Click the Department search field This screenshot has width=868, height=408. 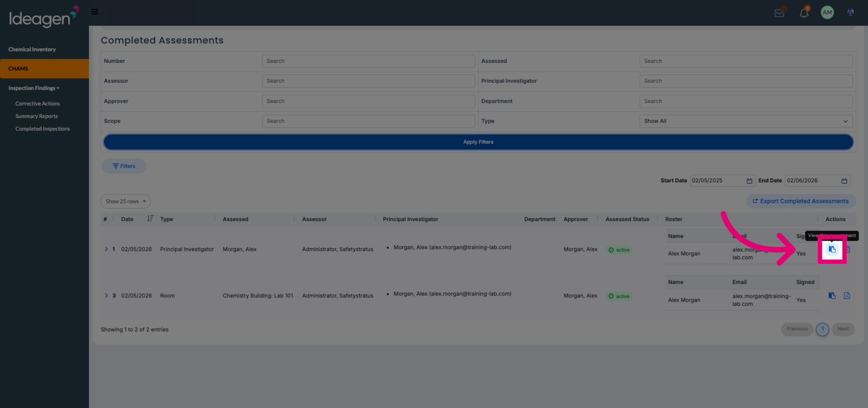[x=746, y=101]
